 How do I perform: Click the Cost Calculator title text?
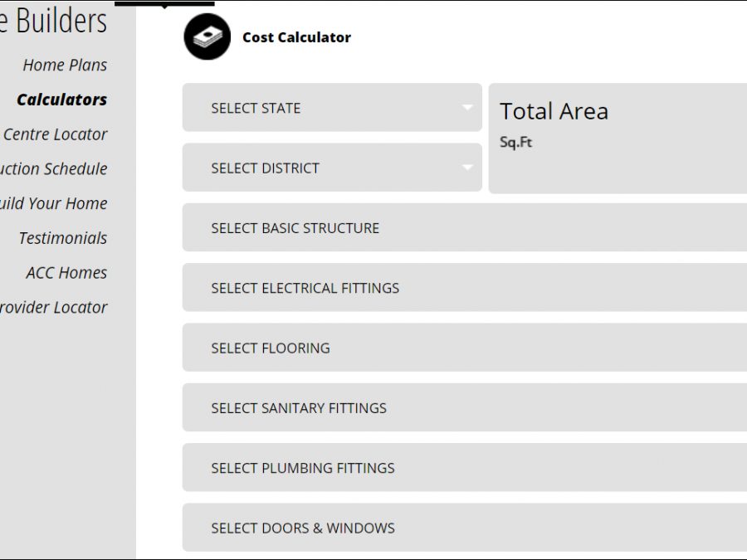coord(296,37)
